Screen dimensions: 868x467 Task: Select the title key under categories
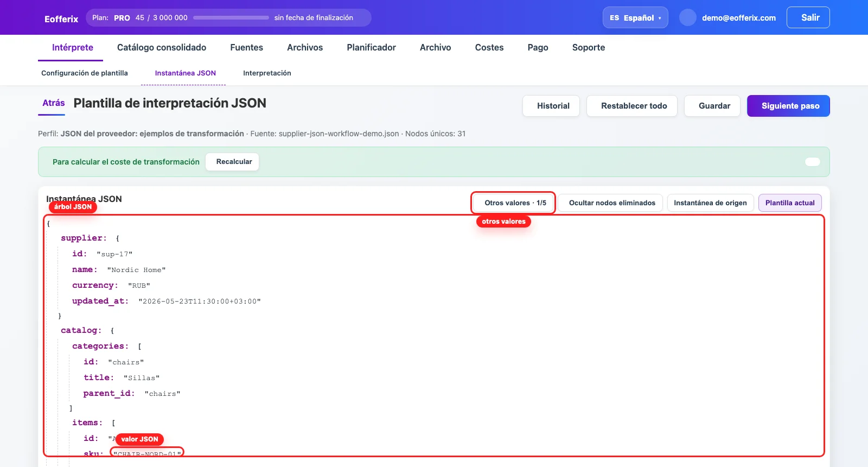(99, 377)
